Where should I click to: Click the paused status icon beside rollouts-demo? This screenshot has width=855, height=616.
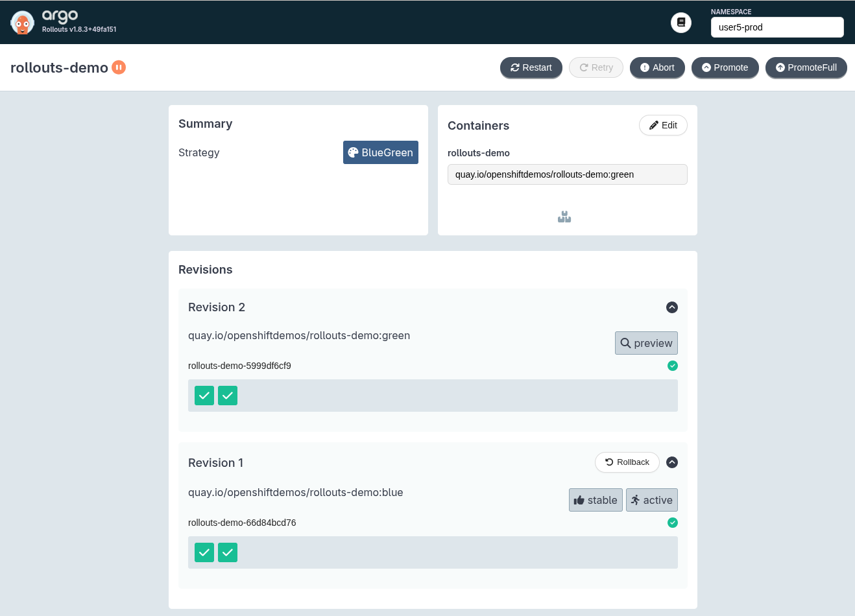(119, 67)
